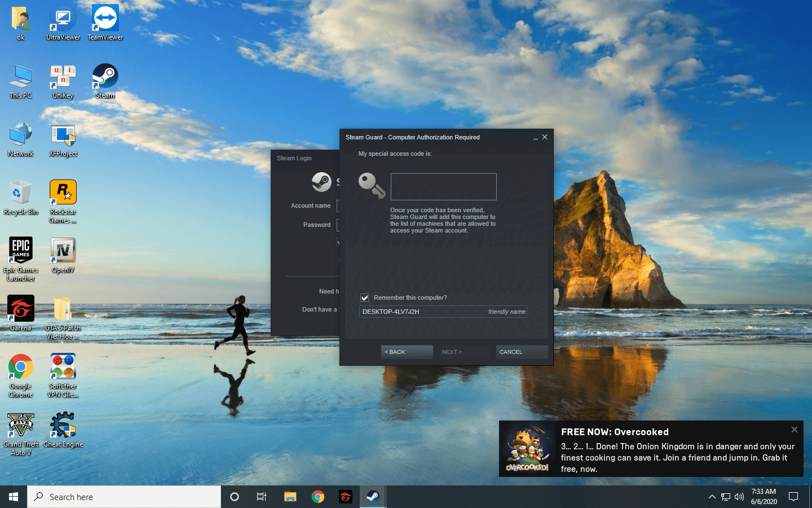Viewport: 812px width, 508px height.
Task: Open Task View on the taskbar
Action: (x=262, y=497)
